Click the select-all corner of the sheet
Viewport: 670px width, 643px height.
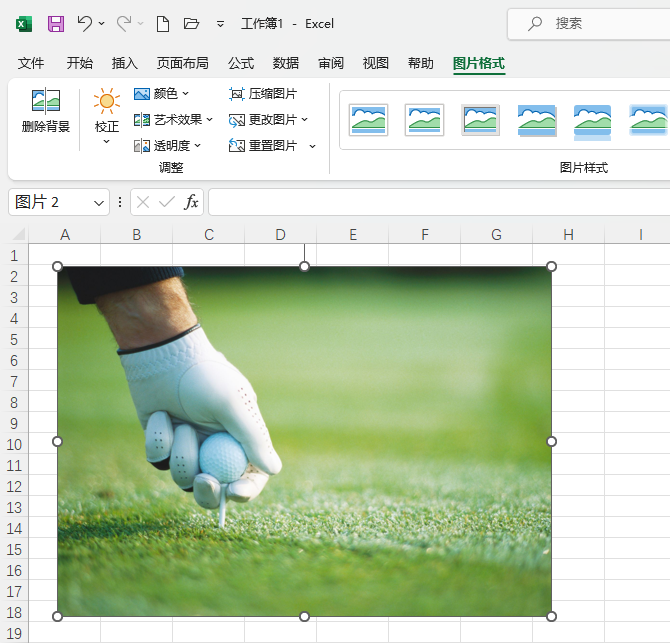click(18, 234)
